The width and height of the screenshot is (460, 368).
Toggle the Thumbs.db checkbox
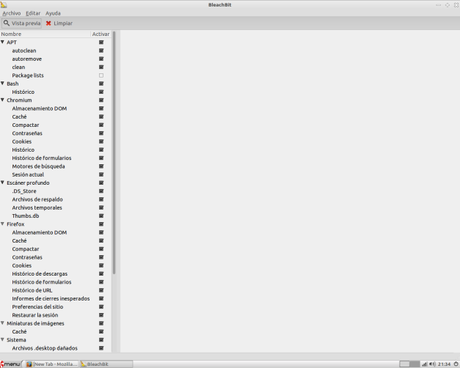pos(101,216)
